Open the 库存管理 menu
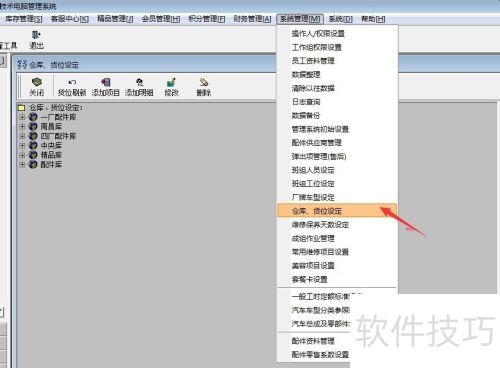This screenshot has height=368, width=500. [24, 19]
